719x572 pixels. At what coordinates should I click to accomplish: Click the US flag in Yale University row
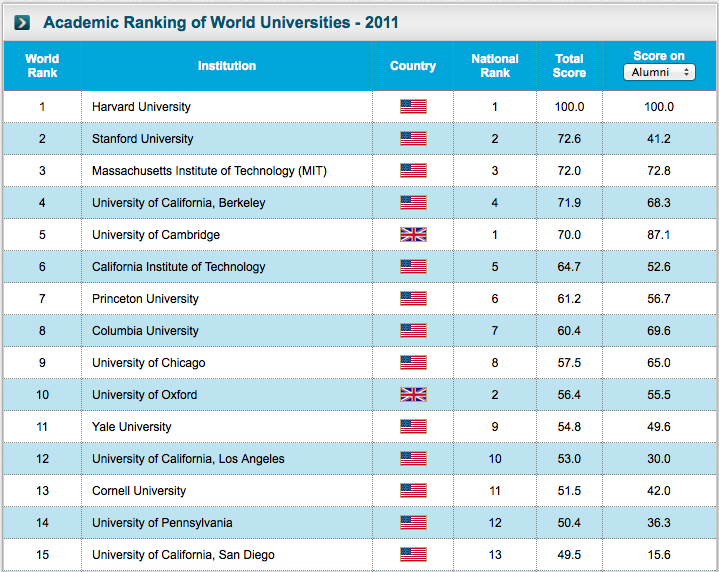(x=413, y=427)
